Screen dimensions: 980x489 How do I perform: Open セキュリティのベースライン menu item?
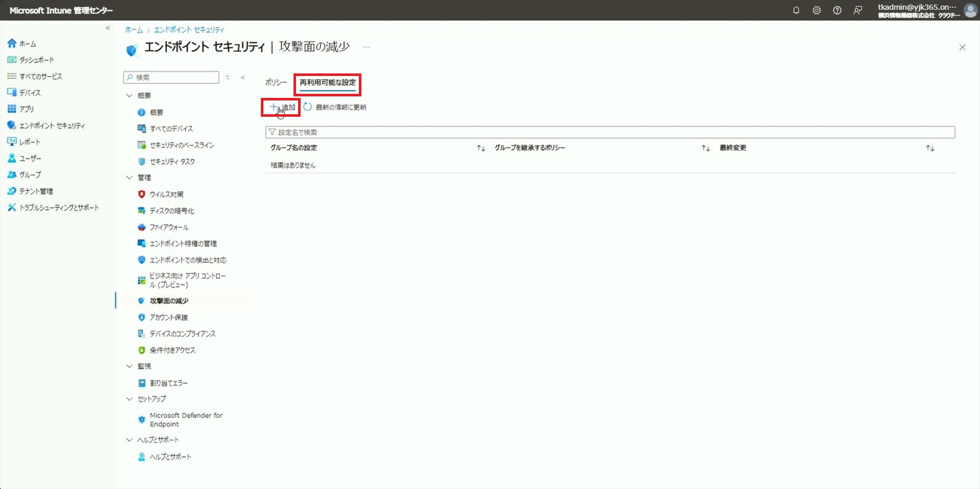tap(182, 145)
